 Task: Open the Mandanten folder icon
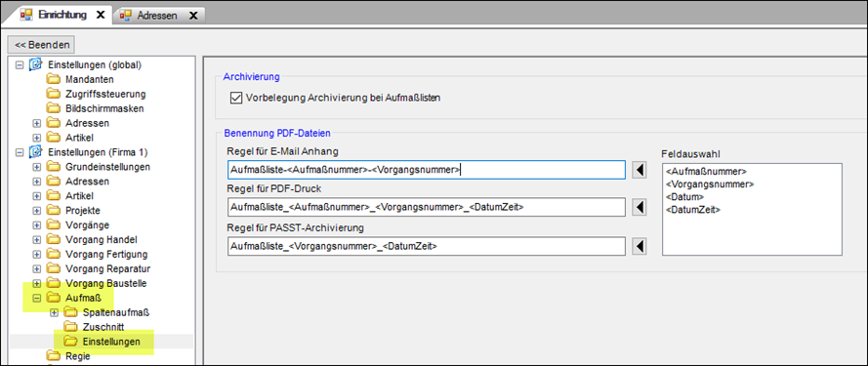point(53,80)
